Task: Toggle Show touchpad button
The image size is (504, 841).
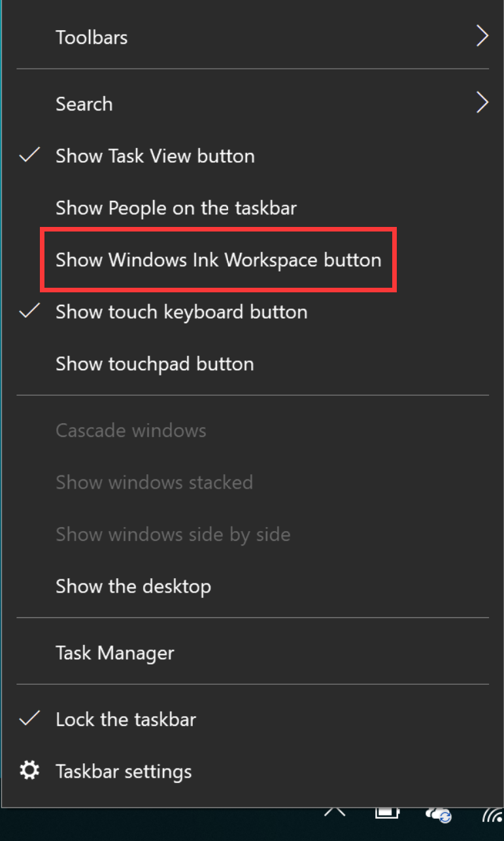Action: (x=154, y=364)
